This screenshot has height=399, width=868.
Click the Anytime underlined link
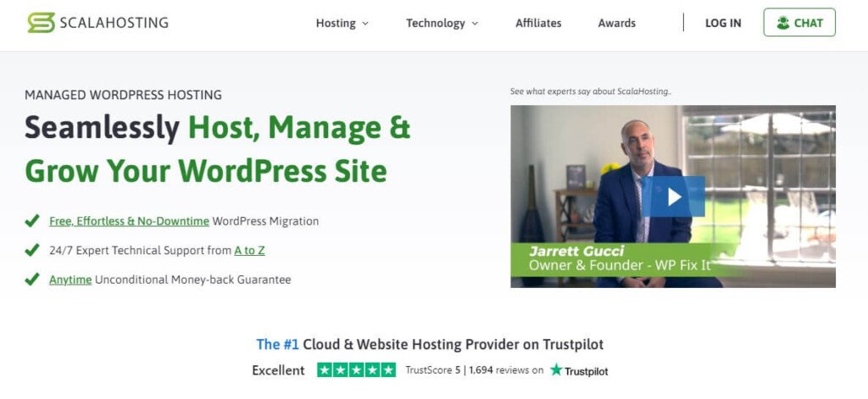pos(70,280)
